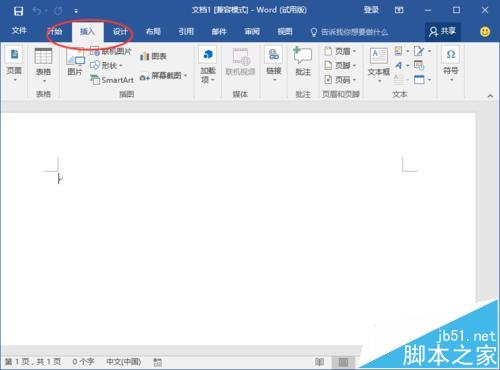Collapse the ribbon with the caret arrow
The height and width of the screenshot is (370, 500).
pos(490,96)
